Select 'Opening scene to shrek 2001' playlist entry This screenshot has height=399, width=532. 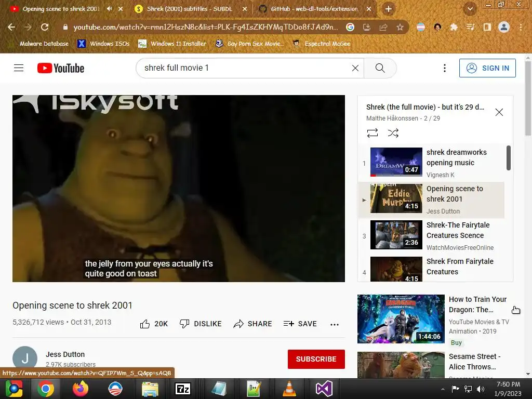[431, 200]
